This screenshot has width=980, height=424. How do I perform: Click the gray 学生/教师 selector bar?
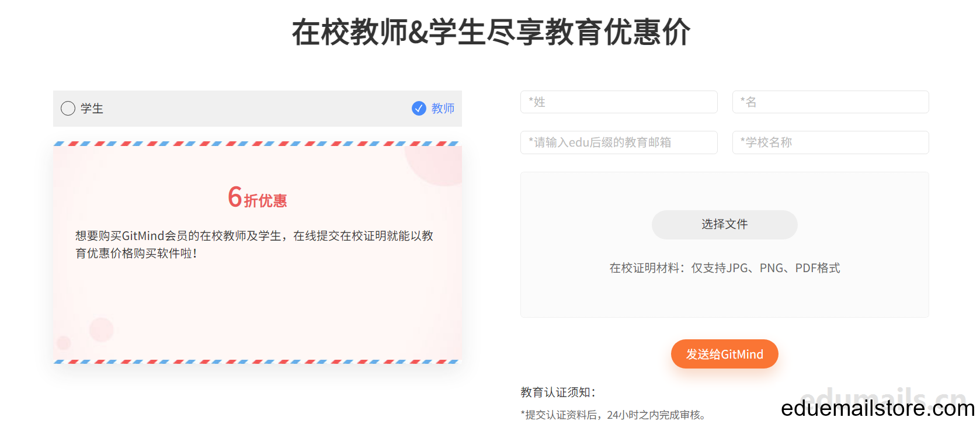coord(258,109)
